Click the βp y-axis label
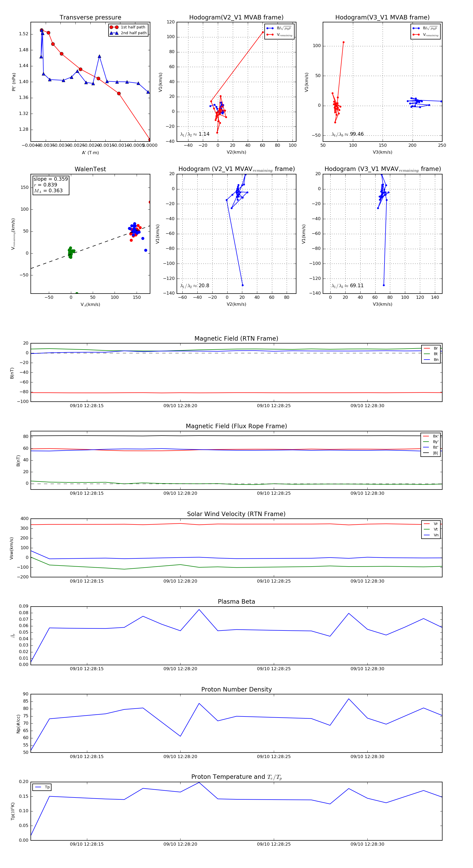Viewport: 473px width, 868px height. 13,635
